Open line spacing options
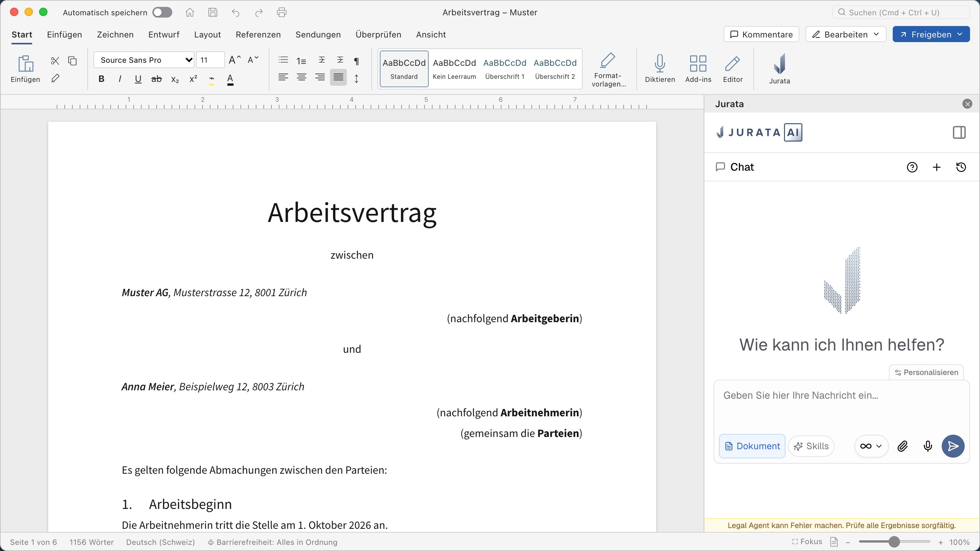Image resolution: width=980 pixels, height=551 pixels. (356, 79)
